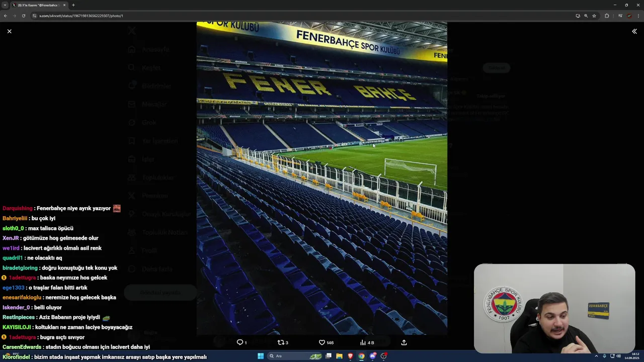Open OBS icon on the taskbar
The width and height of the screenshot is (644, 362).
(x=384, y=356)
